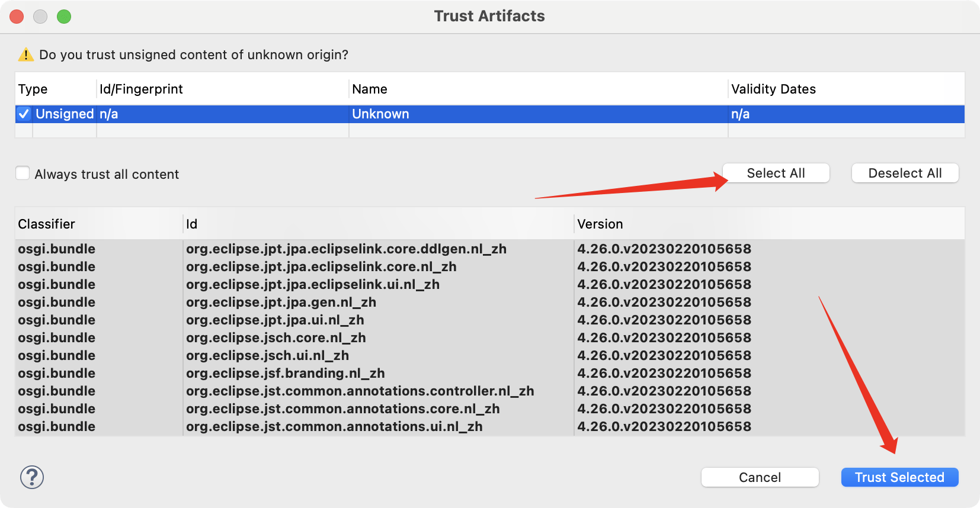The width and height of the screenshot is (980, 508).
Task: Cancel the Trust Artifacts dialog
Action: coord(760,477)
